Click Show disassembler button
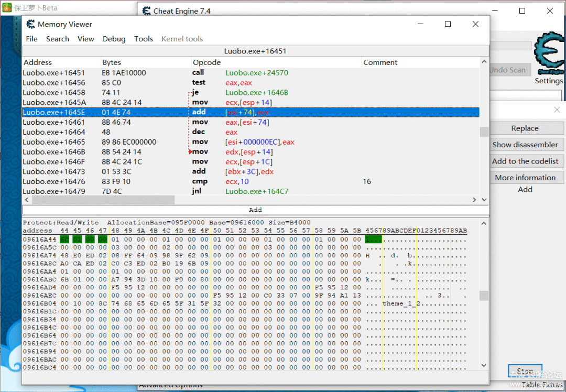566x392 pixels. pos(526,145)
